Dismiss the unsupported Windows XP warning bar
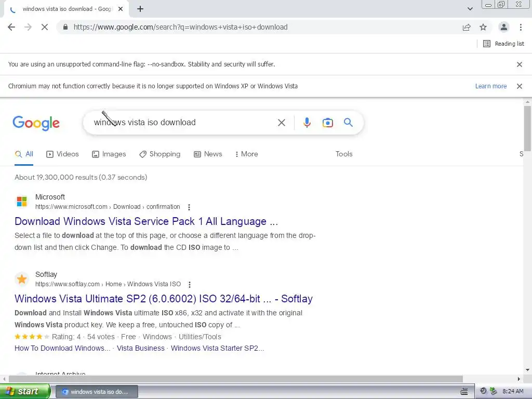This screenshot has height=399, width=532. [x=519, y=86]
